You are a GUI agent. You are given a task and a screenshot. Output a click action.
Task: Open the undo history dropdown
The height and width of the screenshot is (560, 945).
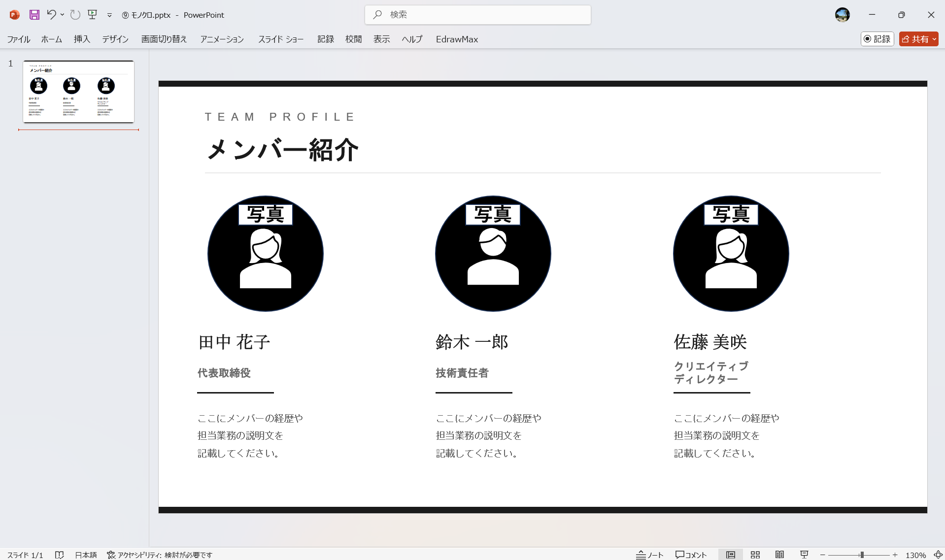(62, 15)
